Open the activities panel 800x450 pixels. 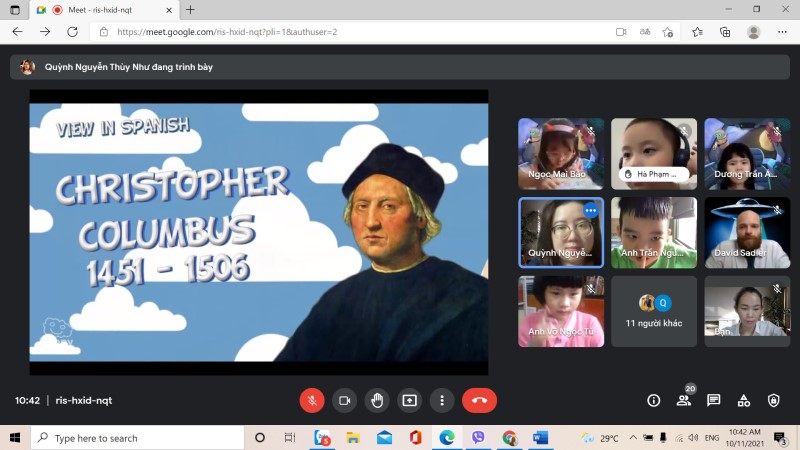744,400
